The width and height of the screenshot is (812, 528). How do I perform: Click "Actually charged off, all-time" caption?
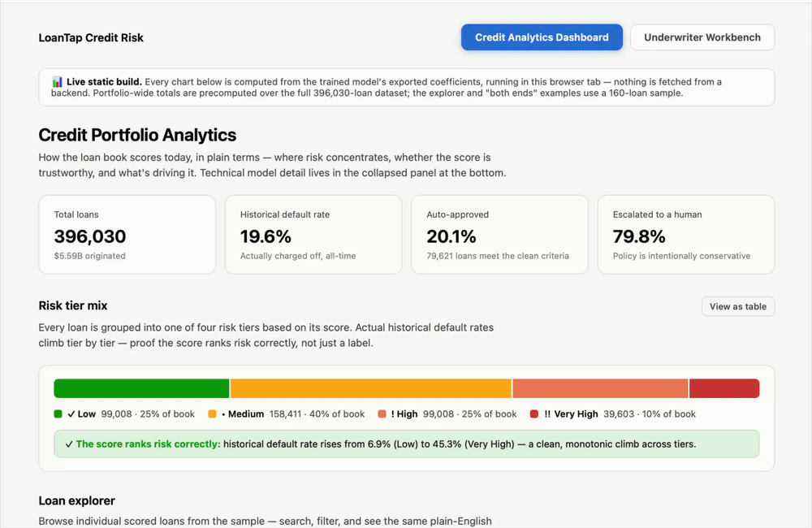tap(298, 256)
